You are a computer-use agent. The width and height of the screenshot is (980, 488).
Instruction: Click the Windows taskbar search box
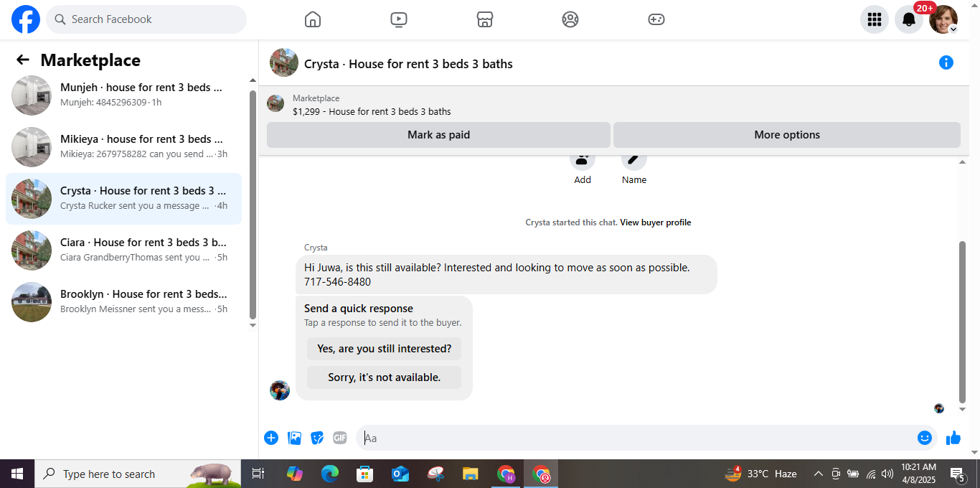(x=138, y=474)
